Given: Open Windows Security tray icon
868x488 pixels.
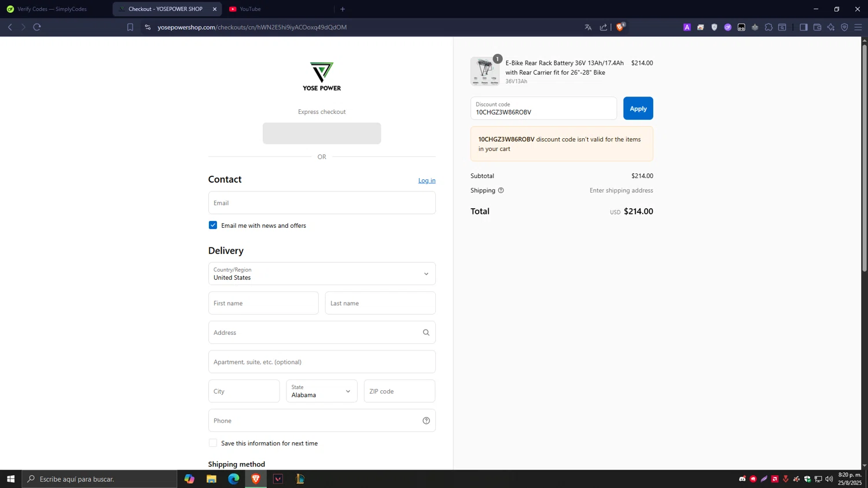Looking at the screenshot, I should point(808,479).
